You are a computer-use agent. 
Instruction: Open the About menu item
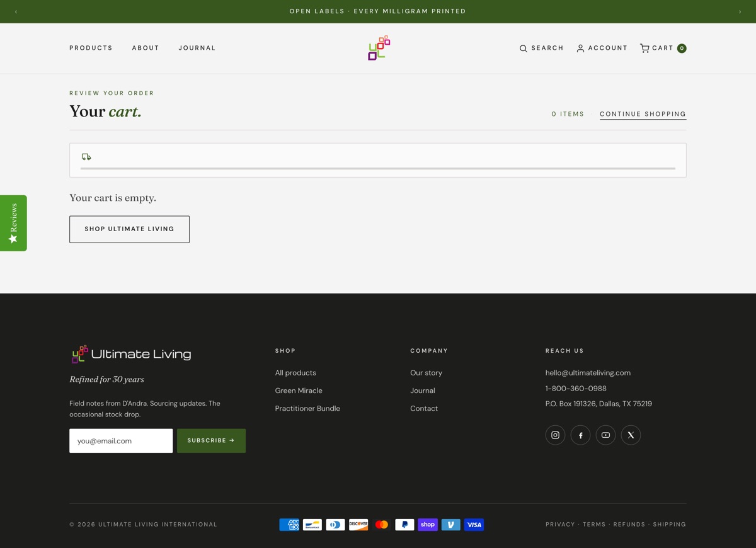146,48
